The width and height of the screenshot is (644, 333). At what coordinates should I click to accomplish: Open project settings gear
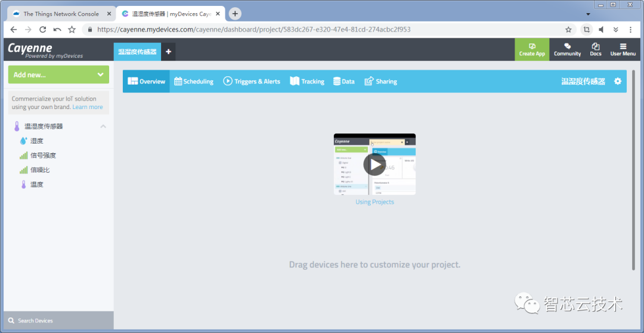click(618, 81)
